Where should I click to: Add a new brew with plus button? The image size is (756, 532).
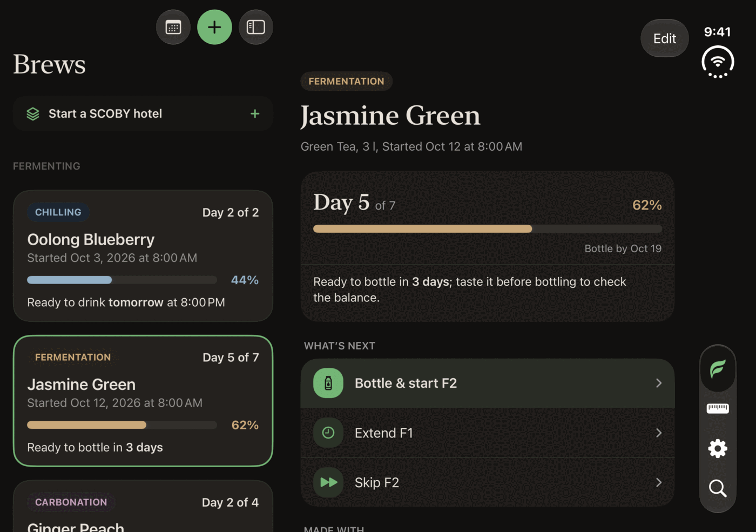(x=214, y=28)
